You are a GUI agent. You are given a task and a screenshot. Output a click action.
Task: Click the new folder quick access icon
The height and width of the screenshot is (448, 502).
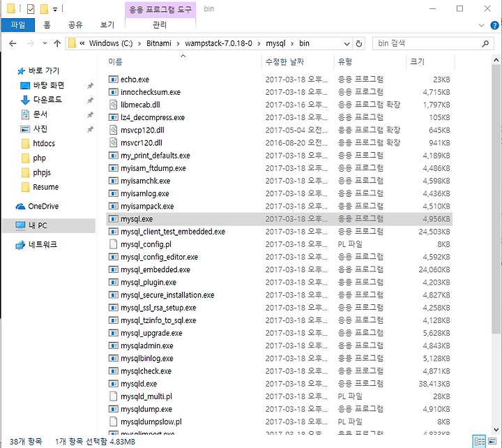(44, 8)
